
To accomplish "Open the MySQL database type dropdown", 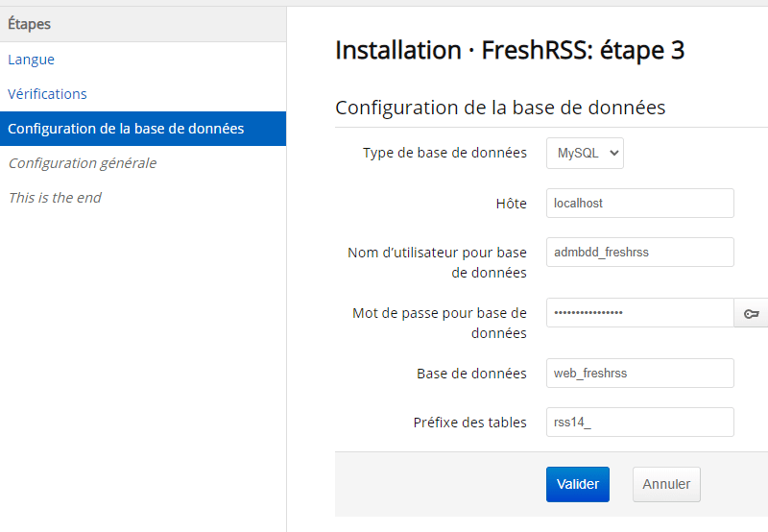I will [585, 153].
